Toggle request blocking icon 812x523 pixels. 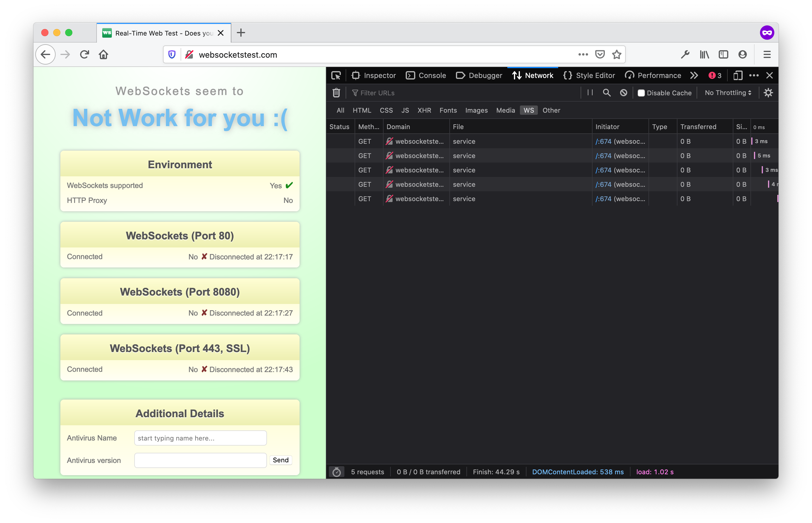pos(623,93)
